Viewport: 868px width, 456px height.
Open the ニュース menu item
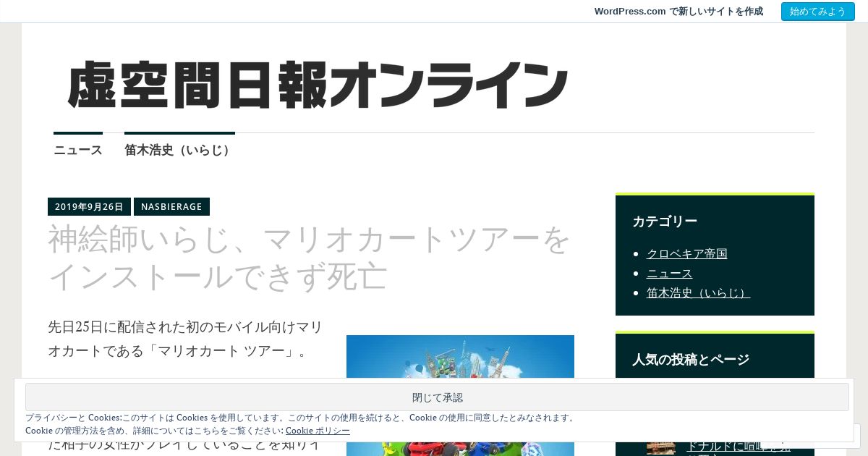point(78,150)
